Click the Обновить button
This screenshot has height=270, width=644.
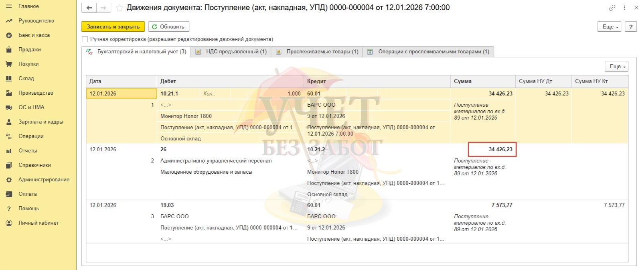click(168, 27)
